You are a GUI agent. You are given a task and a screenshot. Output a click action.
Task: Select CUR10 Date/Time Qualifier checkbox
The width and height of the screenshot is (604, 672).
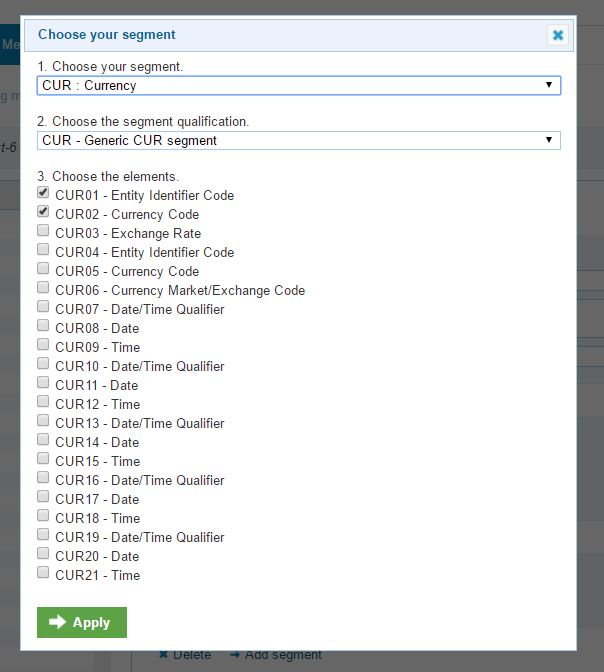click(x=43, y=364)
